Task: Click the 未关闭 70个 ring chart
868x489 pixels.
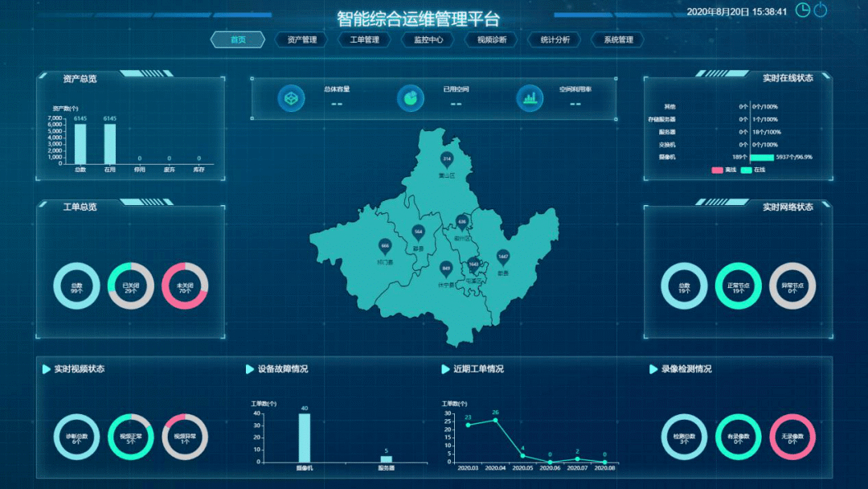Action: [185, 286]
